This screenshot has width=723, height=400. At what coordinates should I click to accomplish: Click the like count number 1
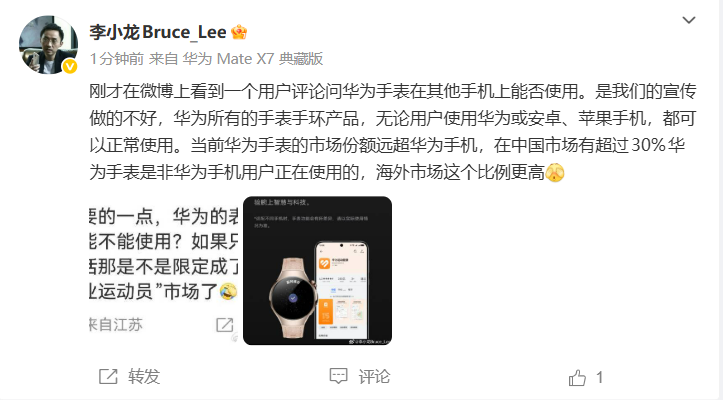point(599,377)
